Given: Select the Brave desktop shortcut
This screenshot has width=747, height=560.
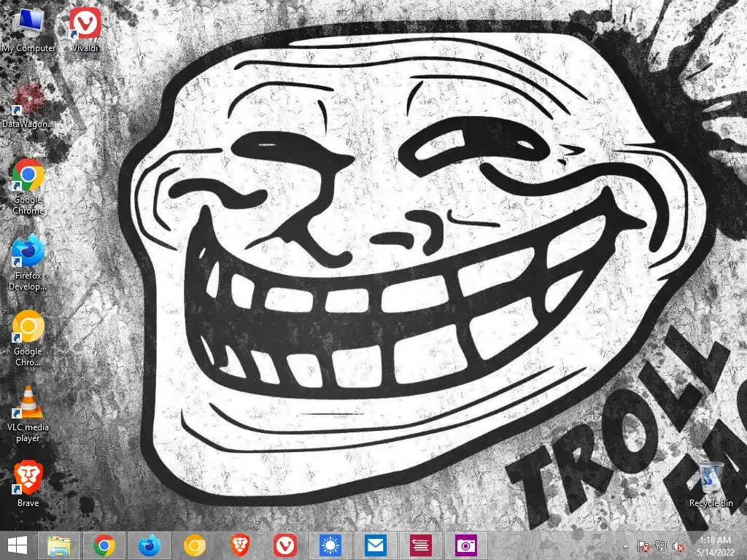Looking at the screenshot, I should (x=28, y=484).
